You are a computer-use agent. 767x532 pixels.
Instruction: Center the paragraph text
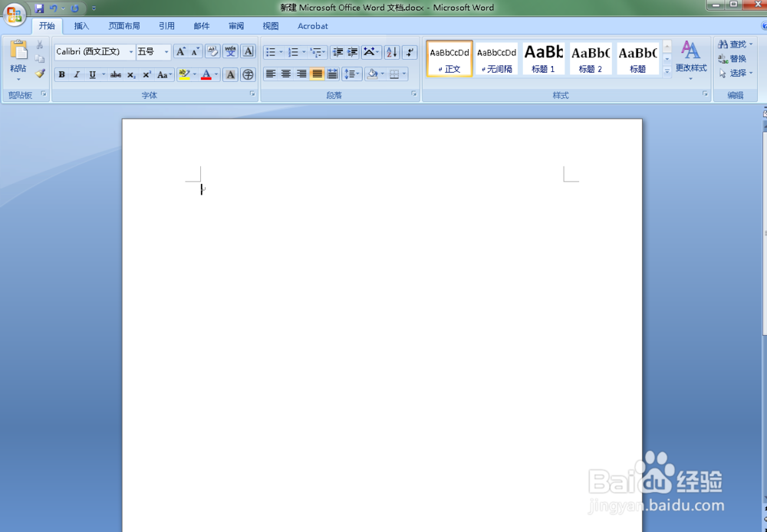[x=286, y=74]
